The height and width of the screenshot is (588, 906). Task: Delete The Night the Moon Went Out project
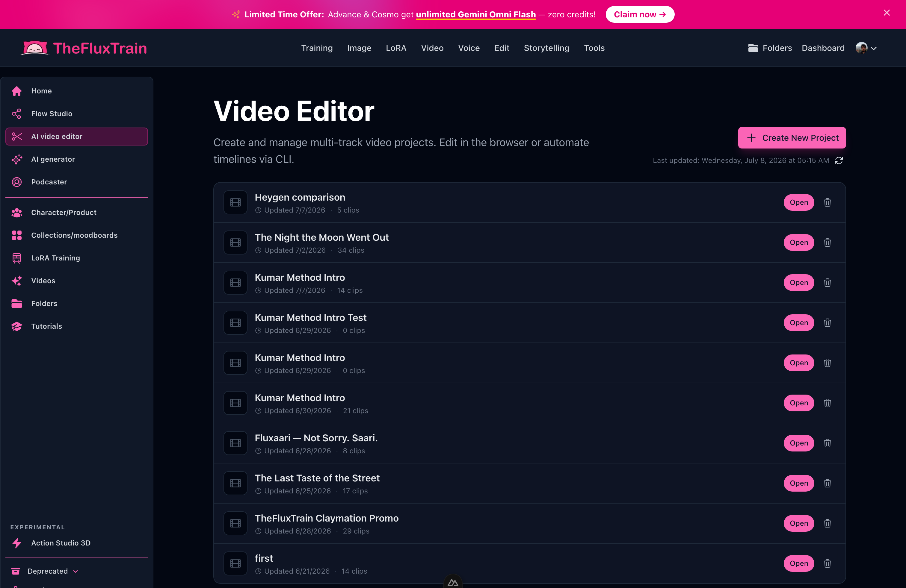click(x=827, y=243)
